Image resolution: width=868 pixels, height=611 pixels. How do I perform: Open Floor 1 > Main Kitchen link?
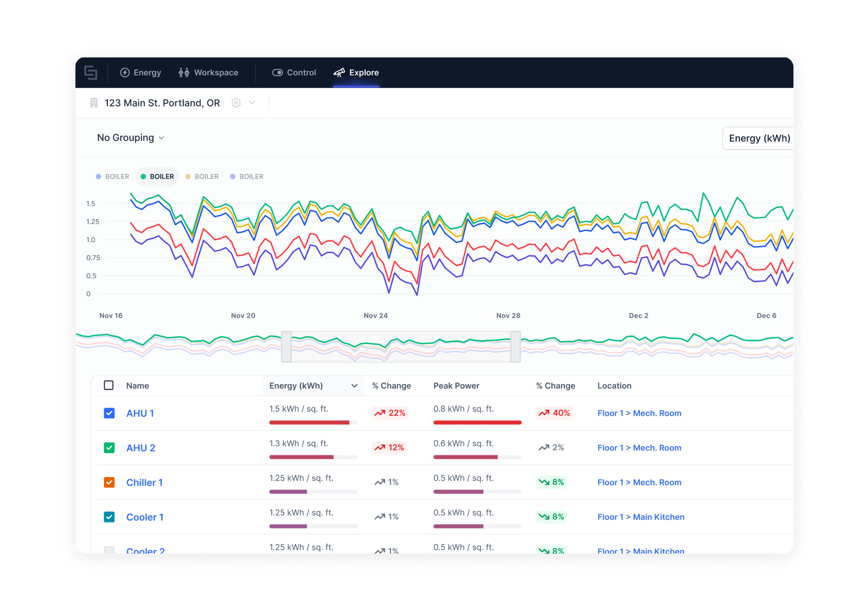641,517
